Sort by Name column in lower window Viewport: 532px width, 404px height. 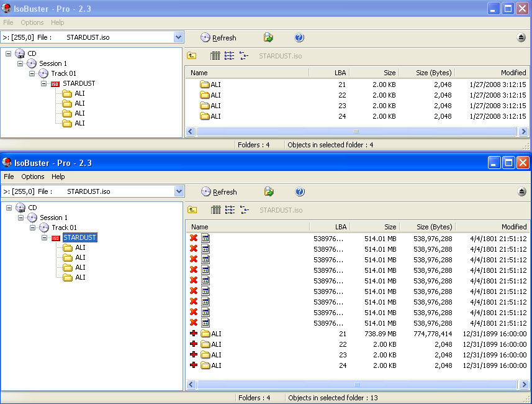248,227
